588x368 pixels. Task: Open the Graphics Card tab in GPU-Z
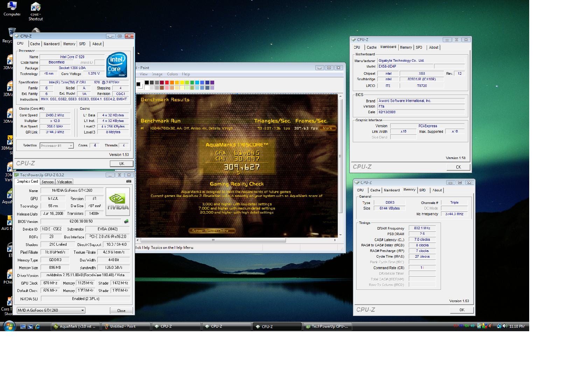click(x=27, y=182)
